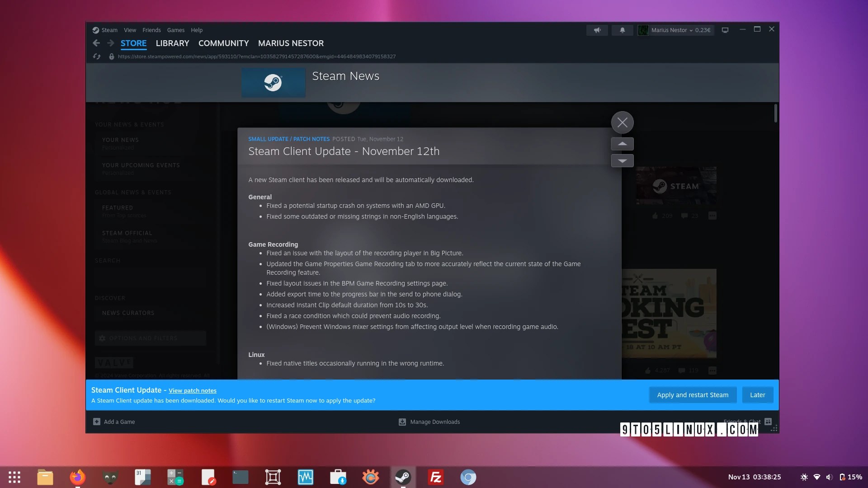This screenshot has width=868, height=488.
Task: Launch FileZilla from the taskbar
Action: click(435, 477)
